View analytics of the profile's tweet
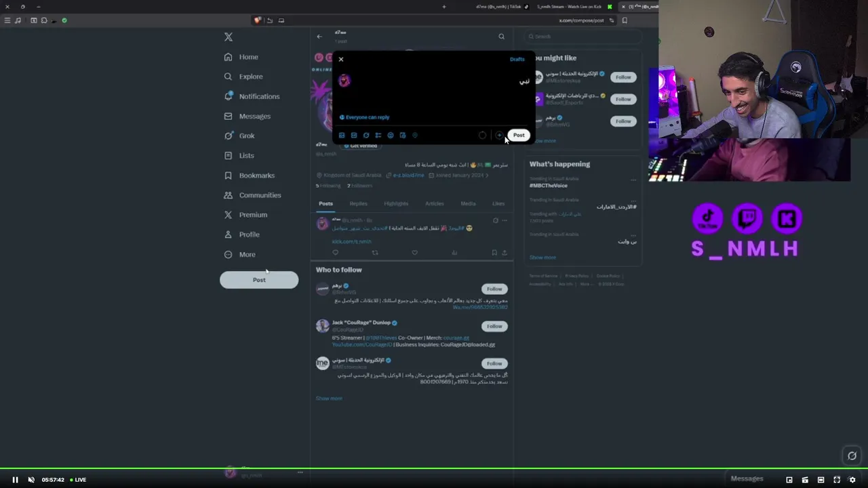The image size is (868, 488). point(454,253)
